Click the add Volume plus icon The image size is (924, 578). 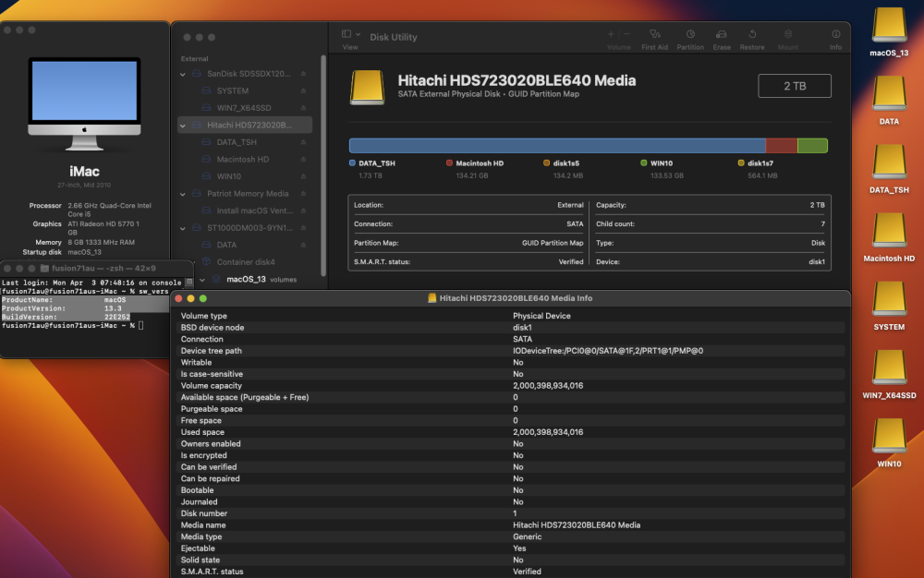pos(611,34)
